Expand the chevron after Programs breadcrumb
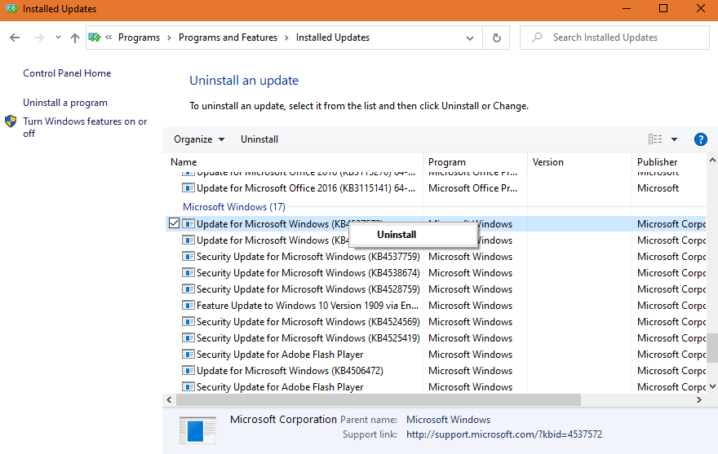This screenshot has width=718, height=454. (169, 38)
